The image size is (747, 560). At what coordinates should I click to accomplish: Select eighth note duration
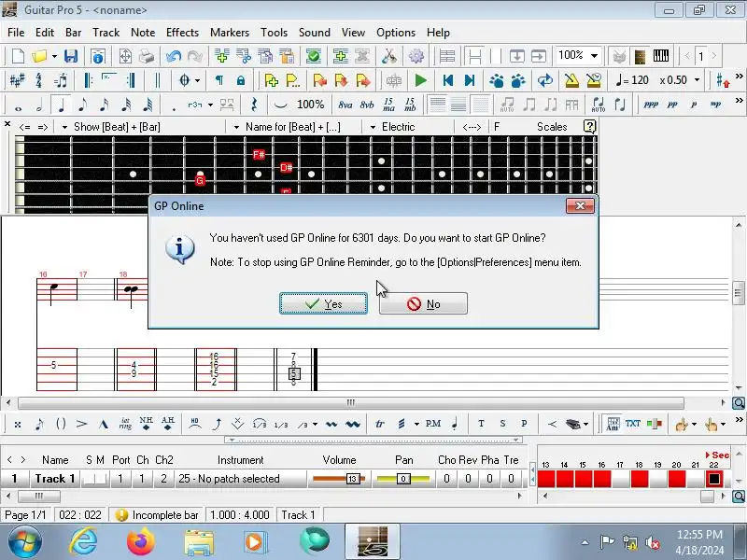coord(82,105)
